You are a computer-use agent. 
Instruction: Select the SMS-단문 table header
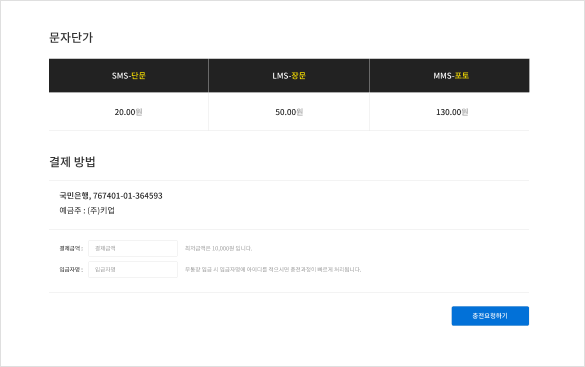129,75
